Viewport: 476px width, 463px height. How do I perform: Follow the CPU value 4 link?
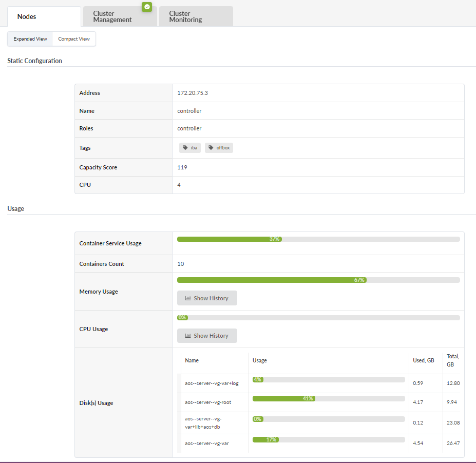(179, 185)
